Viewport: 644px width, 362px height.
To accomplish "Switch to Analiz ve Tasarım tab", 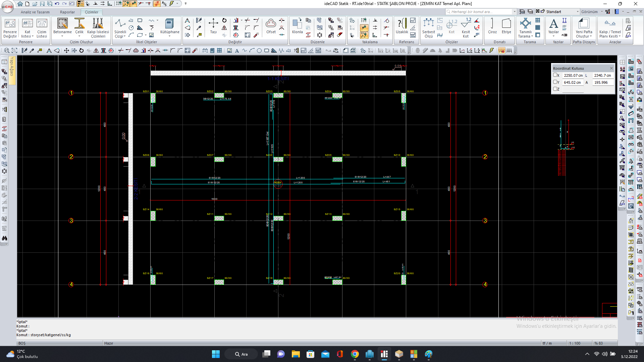I will click(x=35, y=12).
